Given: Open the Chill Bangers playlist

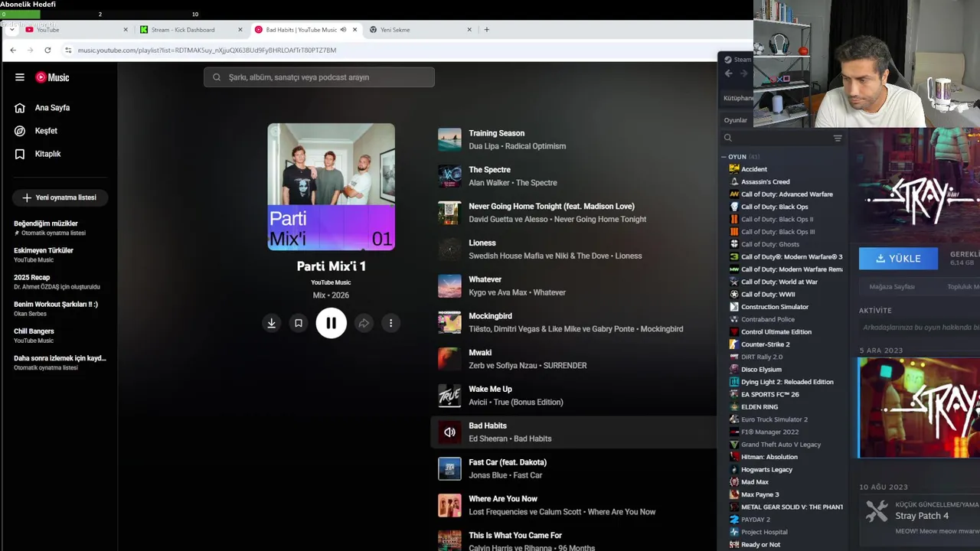Looking at the screenshot, I should [x=34, y=335].
